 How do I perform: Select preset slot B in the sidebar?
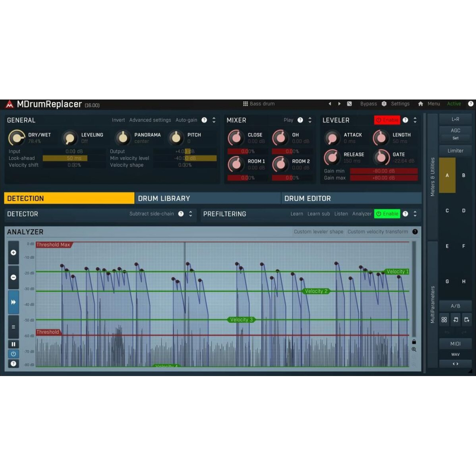pyautogui.click(x=464, y=176)
